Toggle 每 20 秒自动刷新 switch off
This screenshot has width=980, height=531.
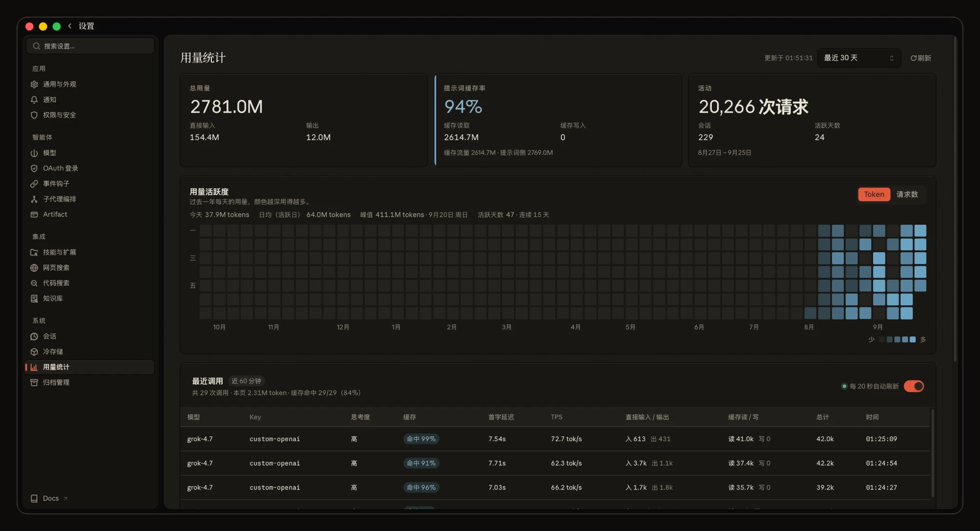pyautogui.click(x=914, y=386)
